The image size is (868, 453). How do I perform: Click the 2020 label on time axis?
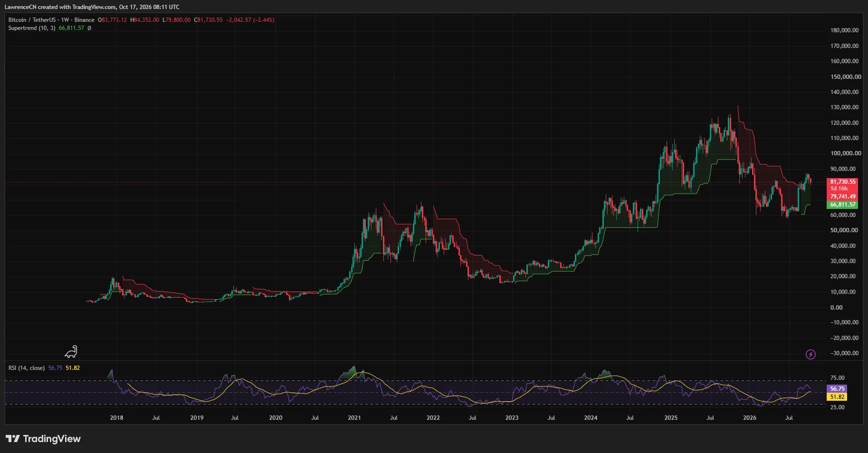click(276, 418)
